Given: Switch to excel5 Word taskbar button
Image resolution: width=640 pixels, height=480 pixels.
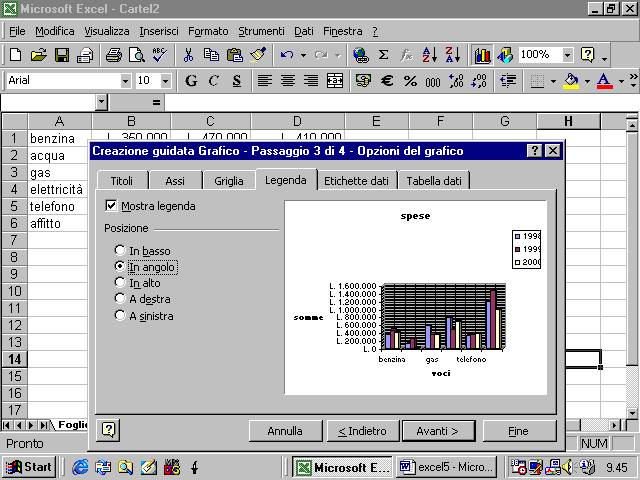Looking at the screenshot, I should pyautogui.click(x=447, y=467).
